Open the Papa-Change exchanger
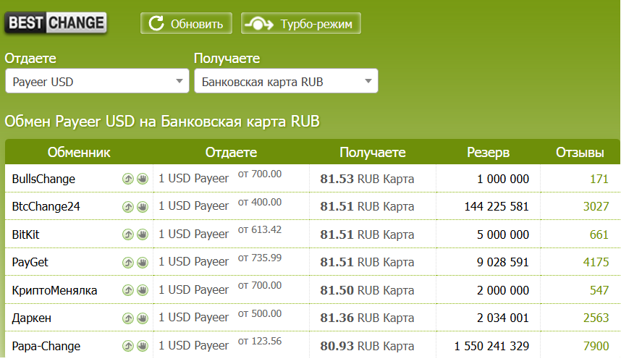 click(46, 347)
